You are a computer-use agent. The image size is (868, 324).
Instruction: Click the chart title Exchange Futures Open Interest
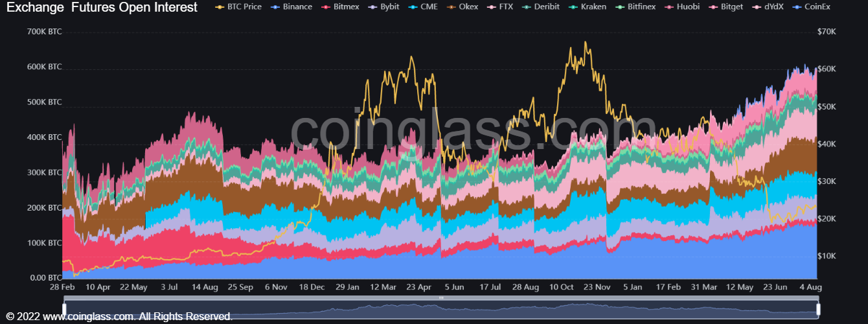tap(102, 8)
